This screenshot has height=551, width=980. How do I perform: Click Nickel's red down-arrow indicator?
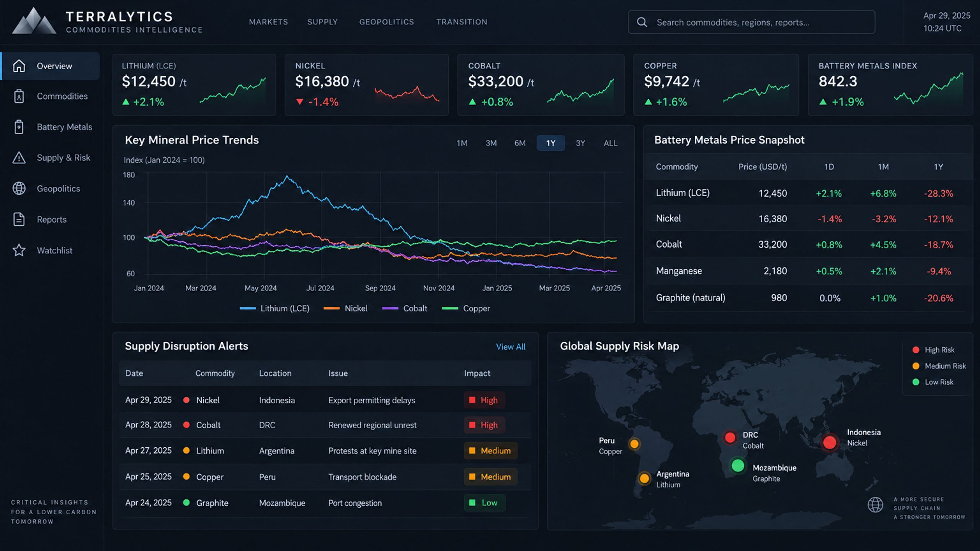click(300, 102)
